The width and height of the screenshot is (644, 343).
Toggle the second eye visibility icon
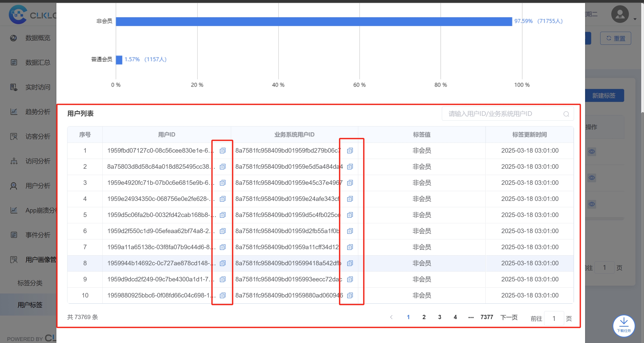click(592, 178)
